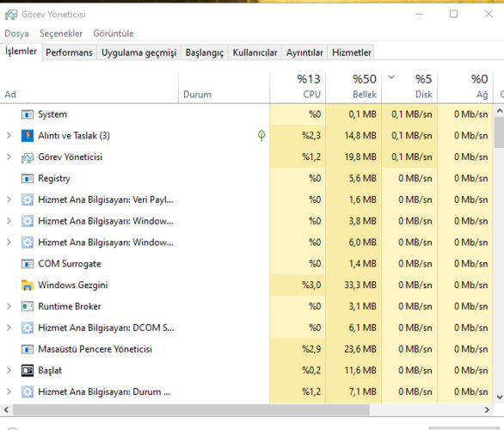Click the 7,1 MB memory value
The height and width of the screenshot is (430, 504).
pyautogui.click(x=363, y=392)
